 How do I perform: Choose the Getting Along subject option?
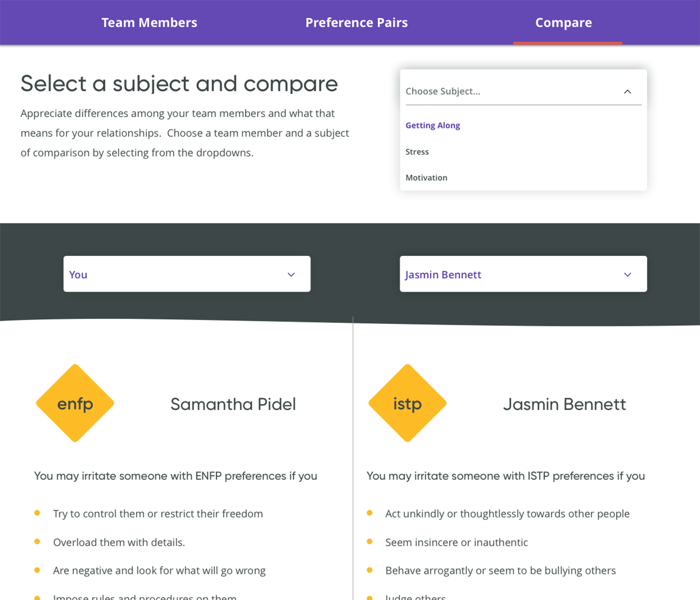(x=432, y=125)
